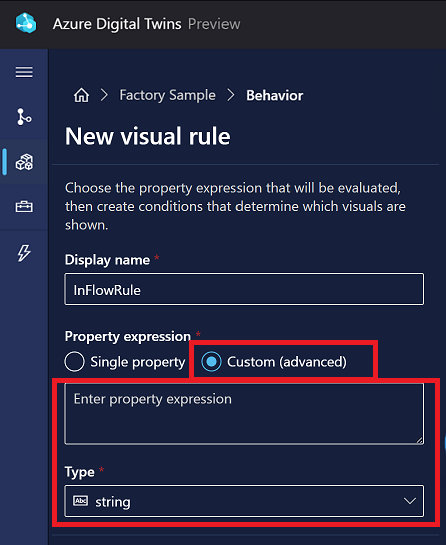The width and height of the screenshot is (446, 545).
Task: Click into the property expression text area
Action: pyautogui.click(x=244, y=414)
